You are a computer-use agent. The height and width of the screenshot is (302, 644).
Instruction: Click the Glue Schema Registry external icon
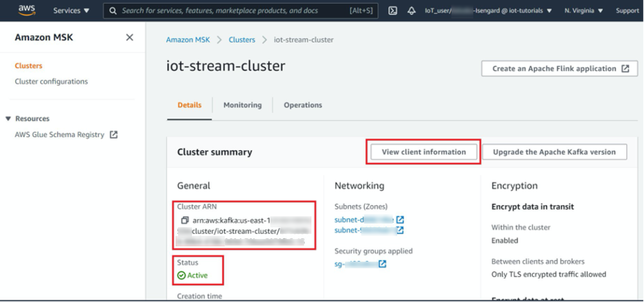[x=114, y=135]
